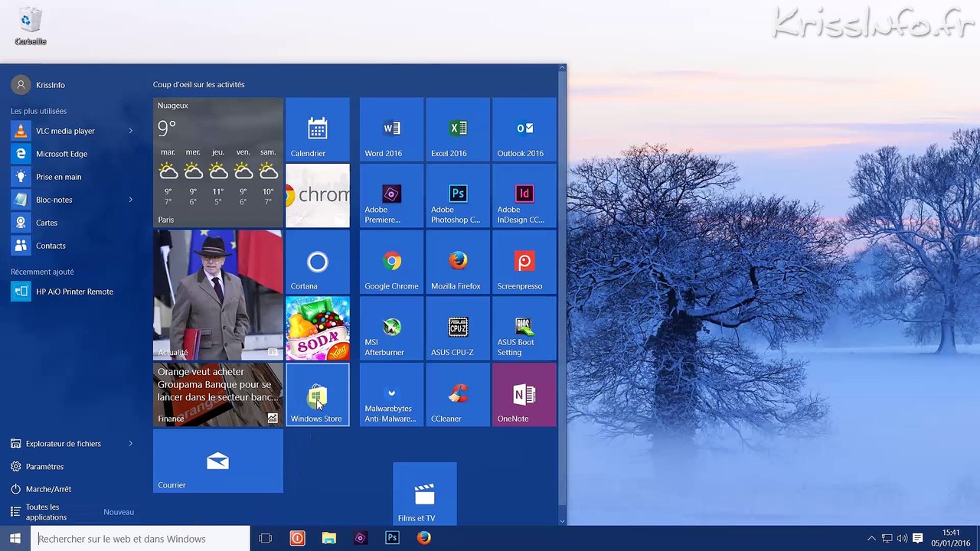The image size is (980, 551).
Task: Open the volume control in the tray
Action: (x=902, y=539)
